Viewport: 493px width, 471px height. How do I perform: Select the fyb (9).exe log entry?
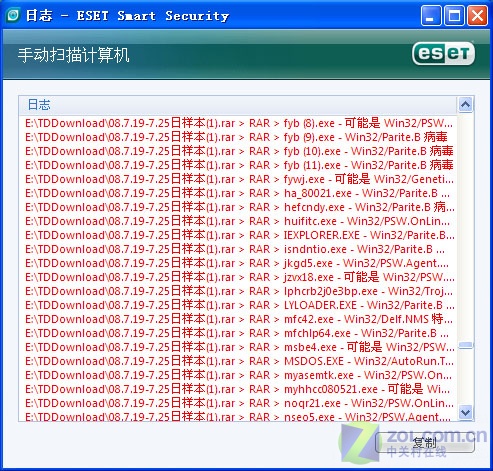[x=239, y=137]
